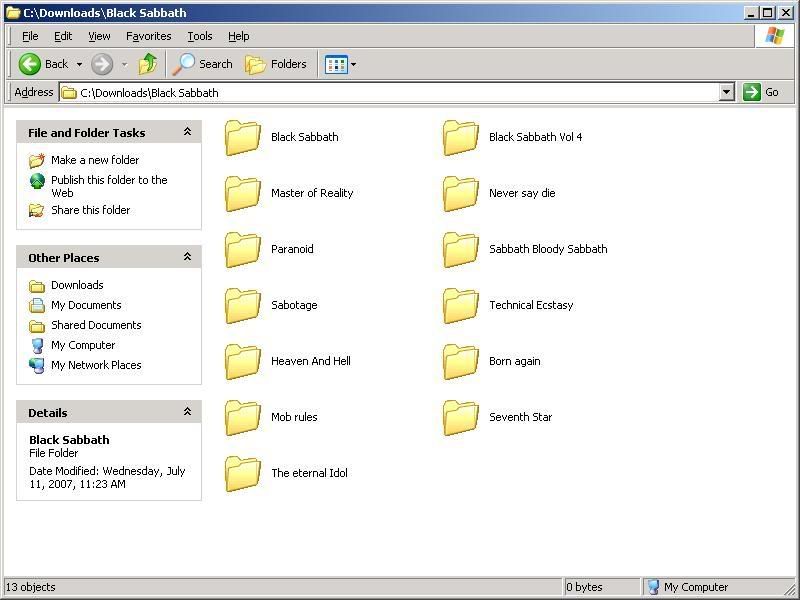Click the My Network Places icon

click(x=37, y=365)
